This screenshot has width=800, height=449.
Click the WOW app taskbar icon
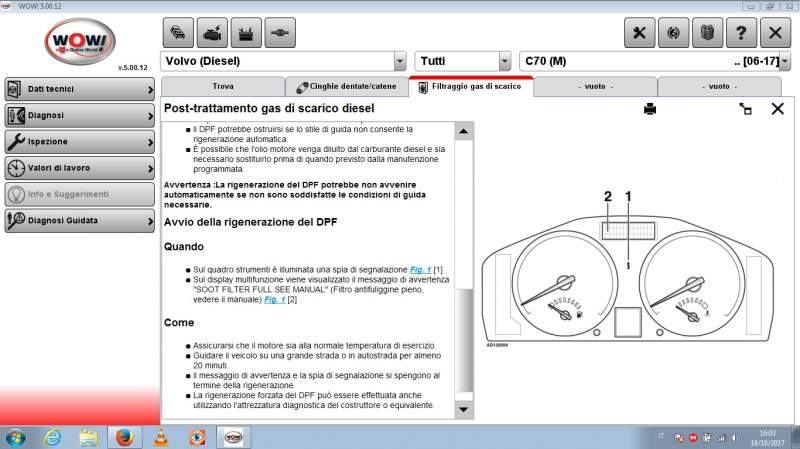pos(234,438)
